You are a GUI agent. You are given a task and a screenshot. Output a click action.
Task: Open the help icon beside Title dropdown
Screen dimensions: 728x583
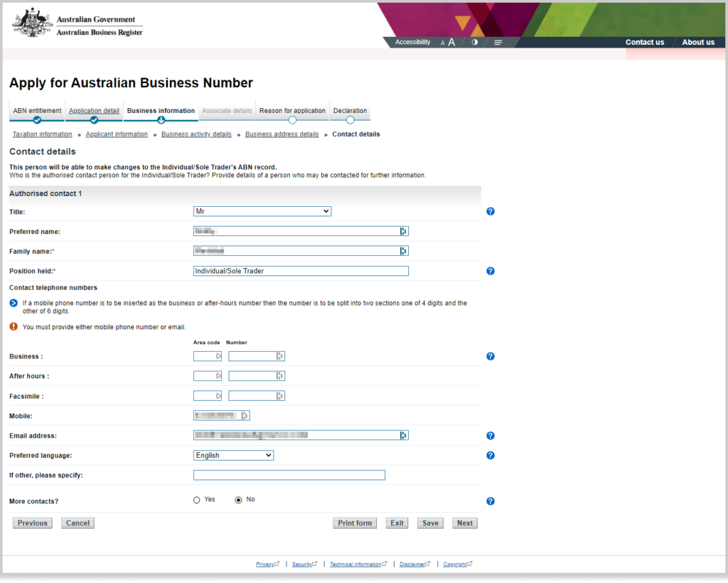[x=491, y=210]
